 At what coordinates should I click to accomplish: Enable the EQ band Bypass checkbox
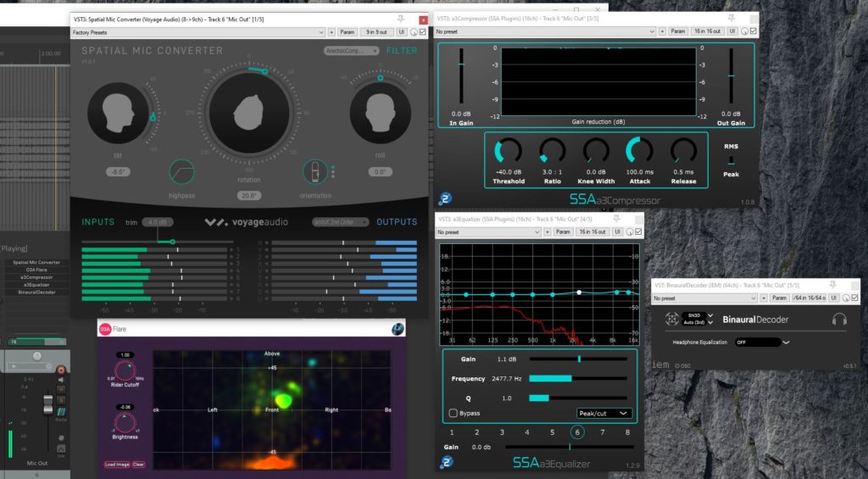click(x=453, y=413)
